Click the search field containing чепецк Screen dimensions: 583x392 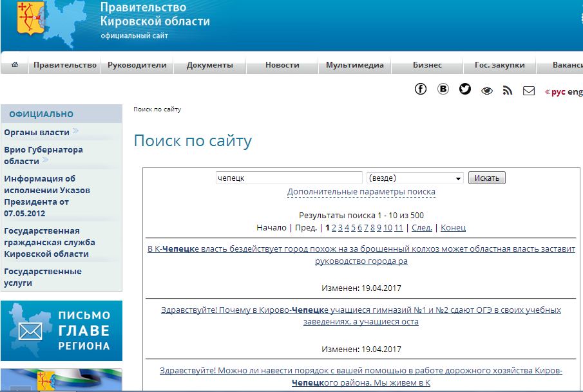289,178
